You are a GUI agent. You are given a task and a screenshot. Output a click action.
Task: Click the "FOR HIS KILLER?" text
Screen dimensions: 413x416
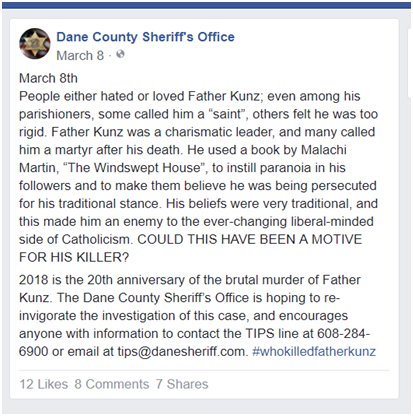pyautogui.click(x=74, y=257)
